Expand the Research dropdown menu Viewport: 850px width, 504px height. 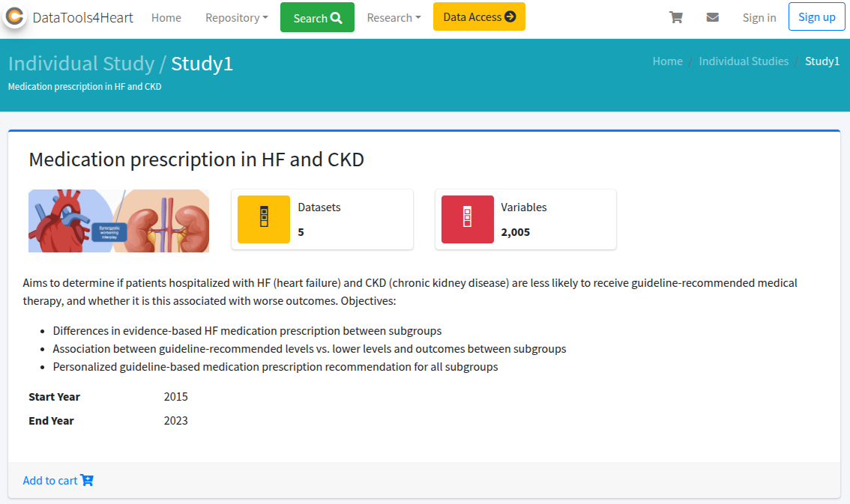pos(394,17)
